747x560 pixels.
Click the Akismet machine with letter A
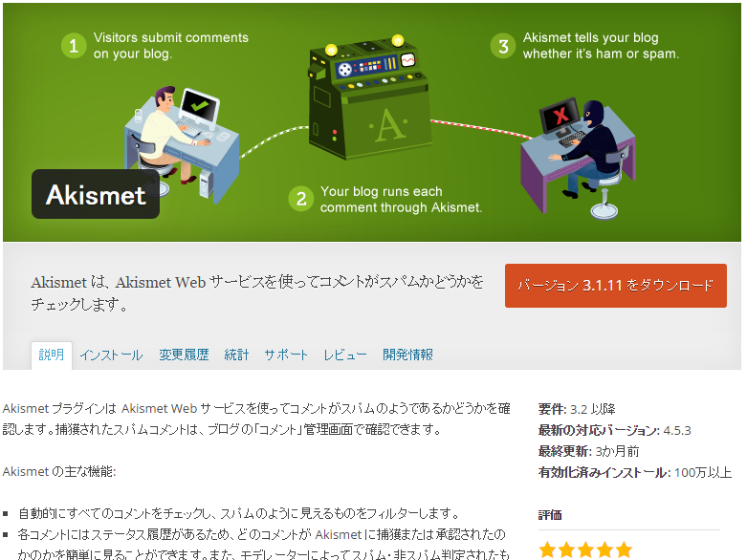(x=369, y=98)
